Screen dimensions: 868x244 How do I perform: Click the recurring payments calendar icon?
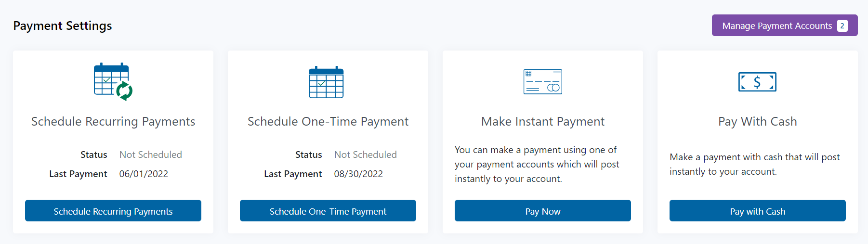pos(113,81)
